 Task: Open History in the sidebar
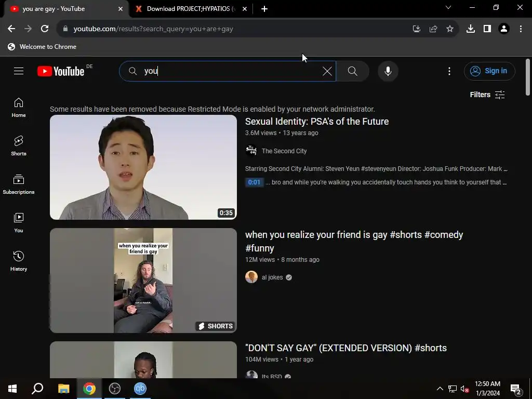coord(19,261)
